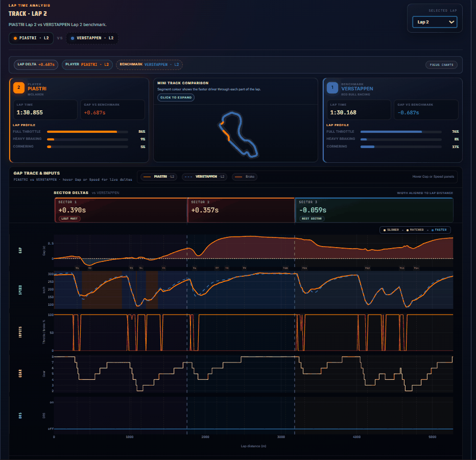Click the T3 turn marker
The image size is (476, 460).
pyautogui.click(x=131, y=268)
